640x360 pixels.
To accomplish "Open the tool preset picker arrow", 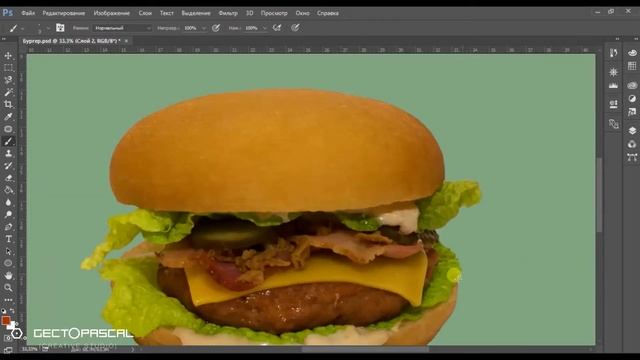I will (22, 28).
